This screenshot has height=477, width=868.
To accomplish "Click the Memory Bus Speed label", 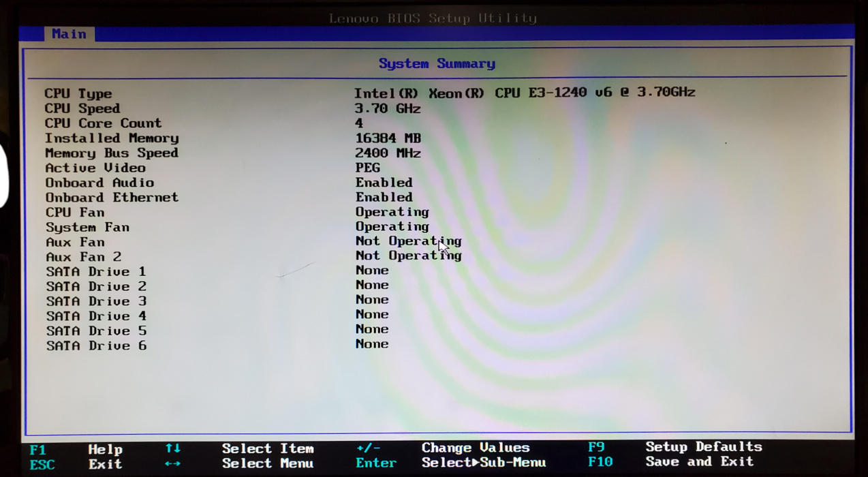I will [x=112, y=153].
